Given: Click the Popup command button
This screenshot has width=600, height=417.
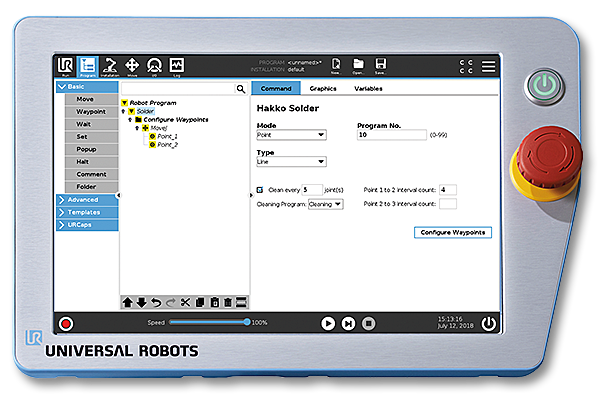Looking at the screenshot, I should tap(91, 149).
